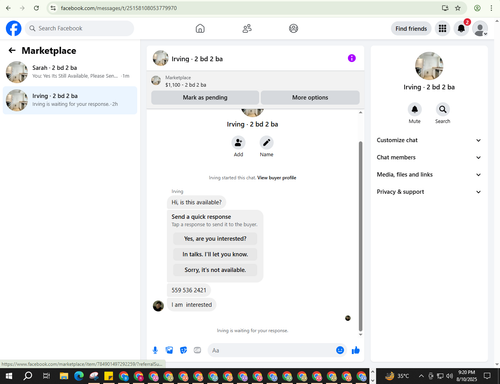
Task: Open the Facebook menu grid icon
Action: [442, 29]
